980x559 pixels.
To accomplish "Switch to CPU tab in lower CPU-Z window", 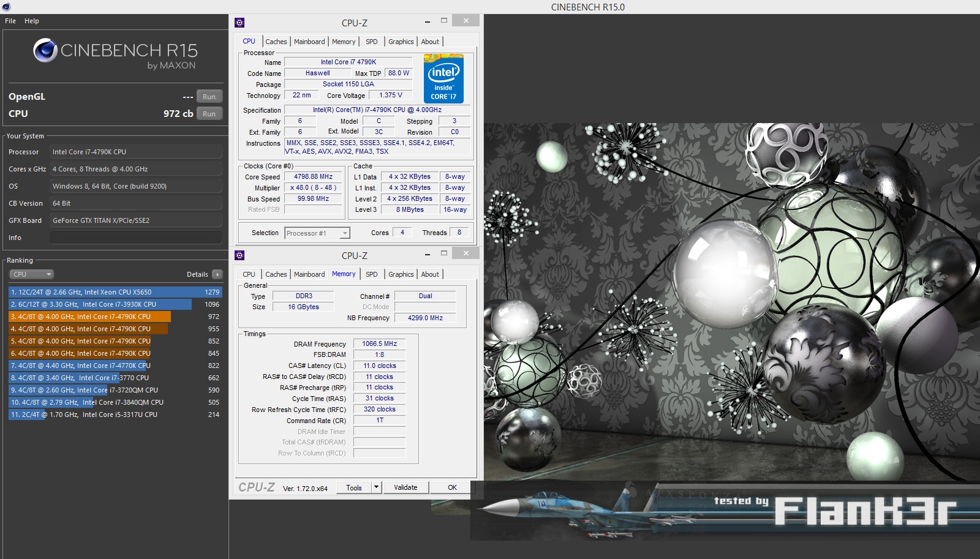I will click(x=249, y=274).
